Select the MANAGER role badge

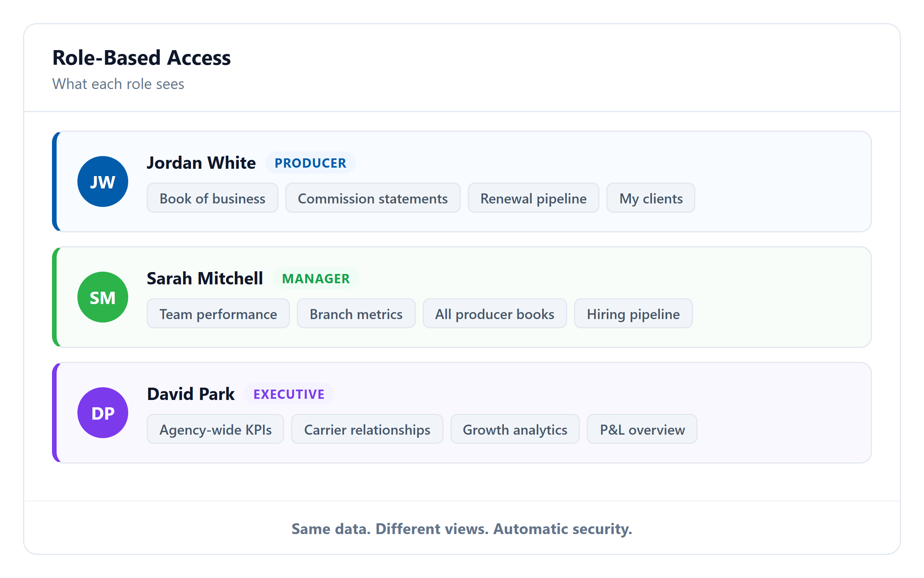click(316, 278)
